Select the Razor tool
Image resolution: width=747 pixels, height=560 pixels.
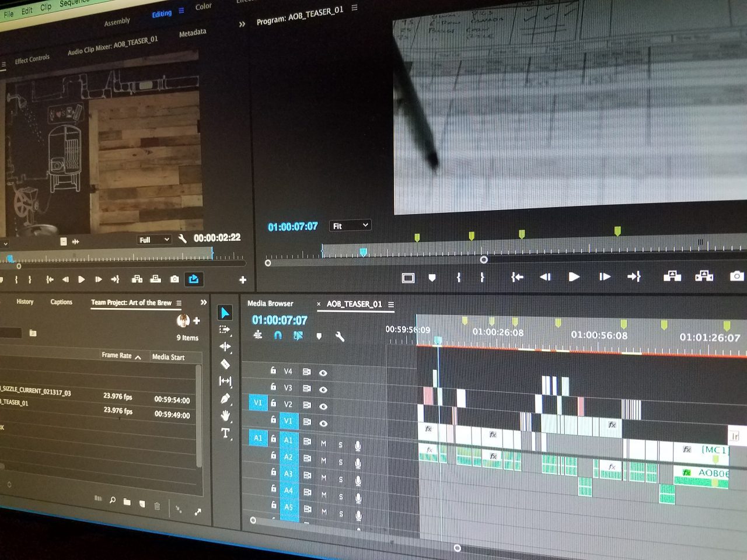(225, 364)
